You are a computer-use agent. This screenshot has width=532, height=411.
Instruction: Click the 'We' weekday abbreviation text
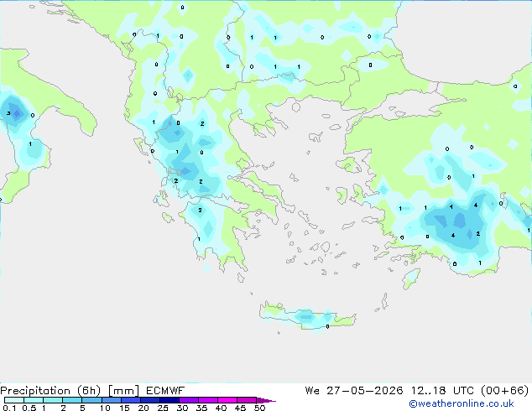(x=312, y=391)
